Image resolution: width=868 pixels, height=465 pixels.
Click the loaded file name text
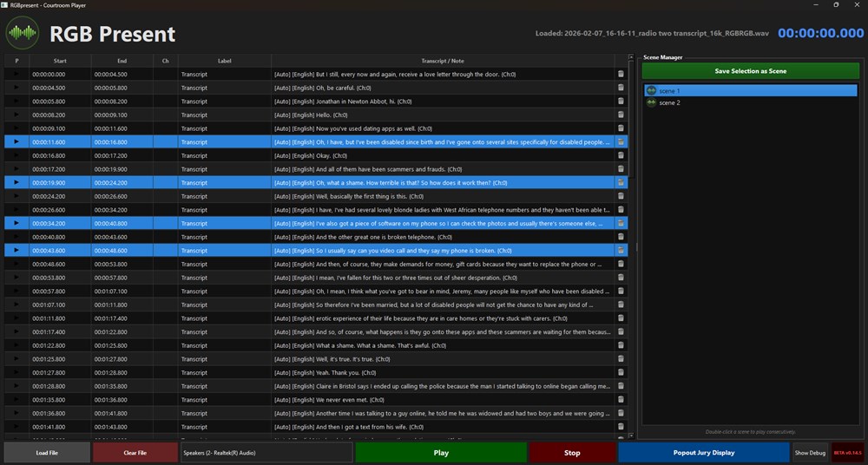pyautogui.click(x=652, y=33)
